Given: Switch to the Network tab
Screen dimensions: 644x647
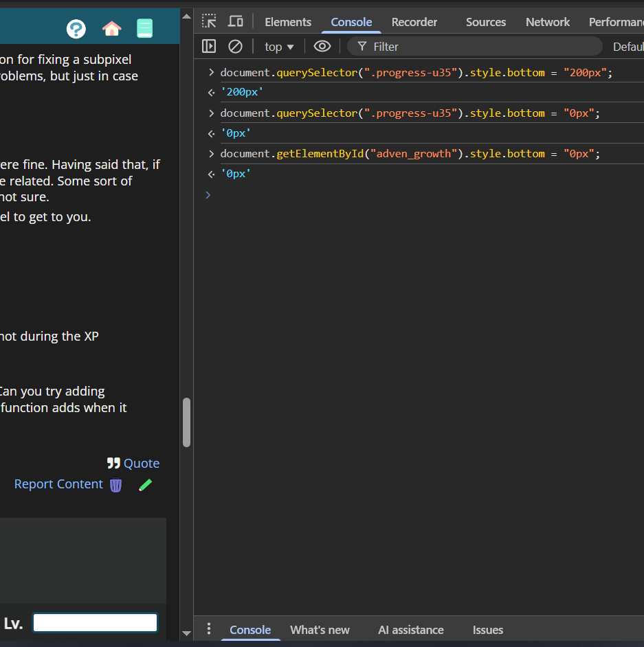Looking at the screenshot, I should click(547, 22).
